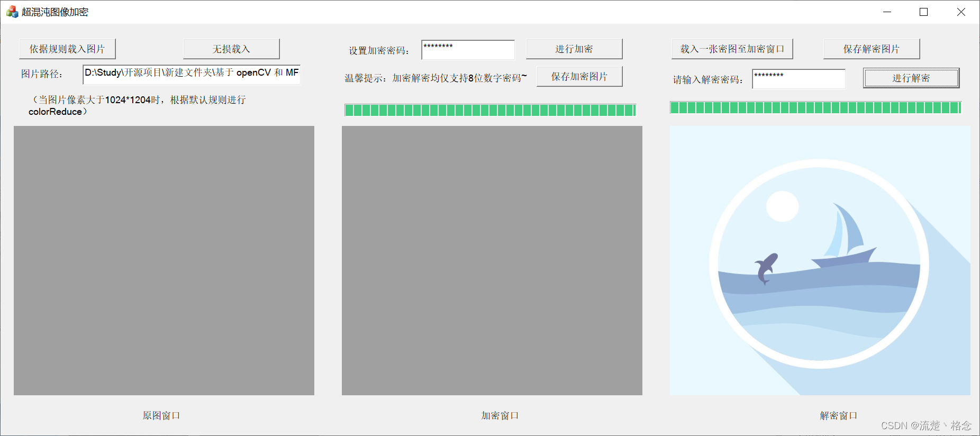Image resolution: width=980 pixels, height=436 pixels.
Task: Click the decryption progress bar
Action: coord(815,108)
